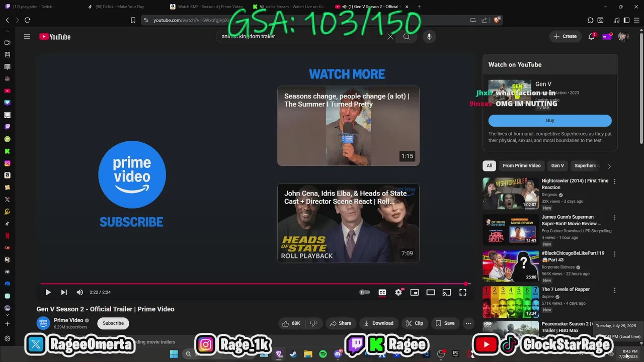Viewport: 644px width, 362px height.
Task: Open The 7 Levels of Rapper video
Action: (x=510, y=302)
